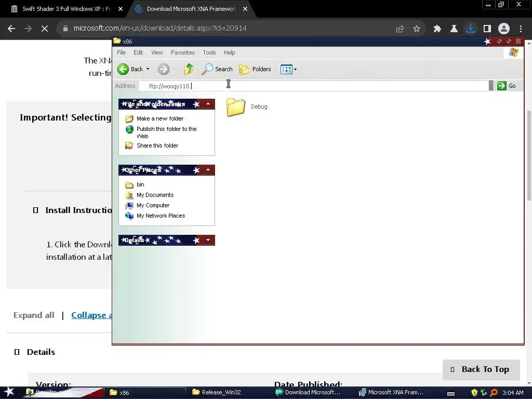This screenshot has width=532, height=399.
Task: Click Share this folder
Action: (157, 145)
